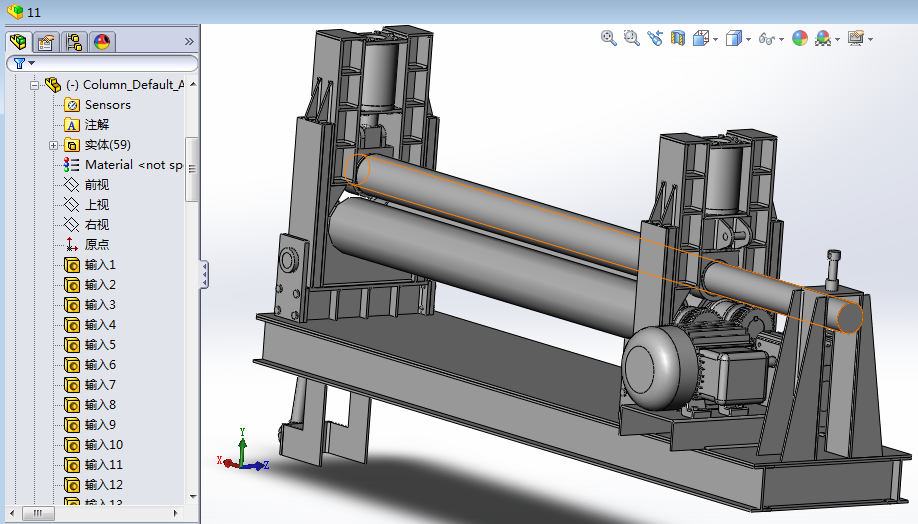Activate the Zoom to Area tool
The image size is (918, 524).
[x=632, y=39]
